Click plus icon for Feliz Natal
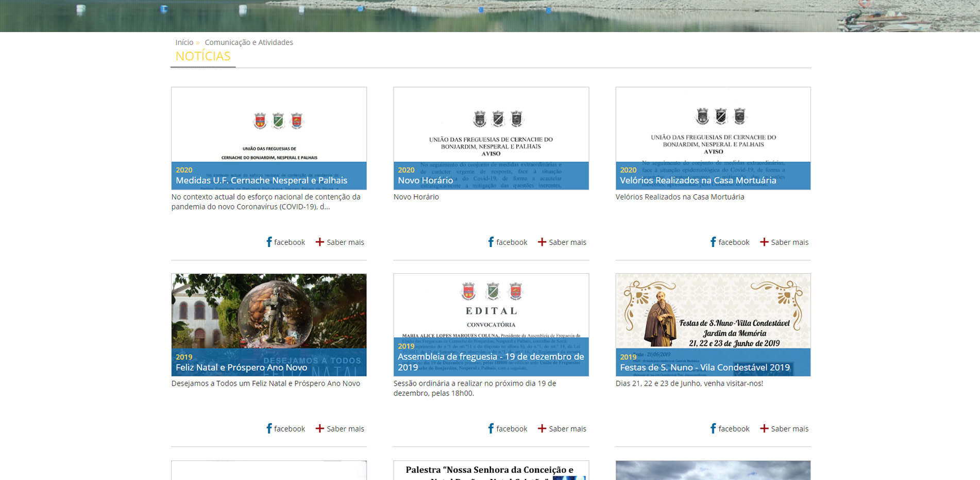 point(320,428)
